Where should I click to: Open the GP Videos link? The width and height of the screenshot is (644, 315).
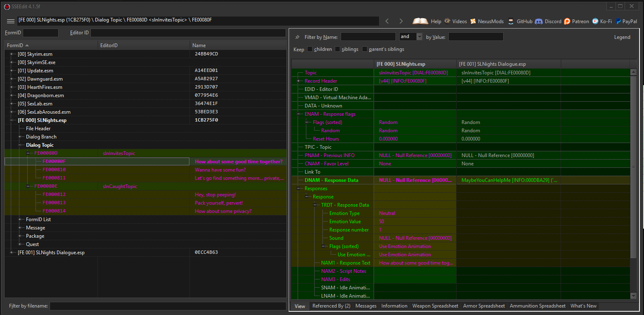pos(455,21)
